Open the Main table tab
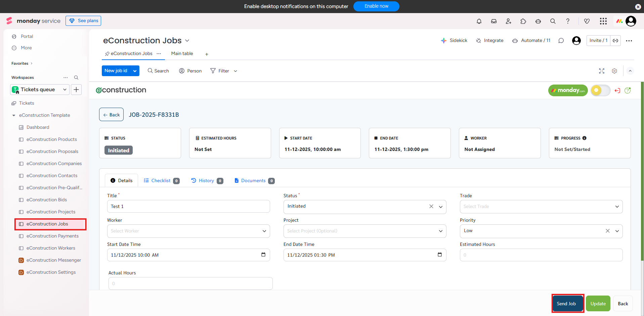644x316 pixels. (182, 54)
